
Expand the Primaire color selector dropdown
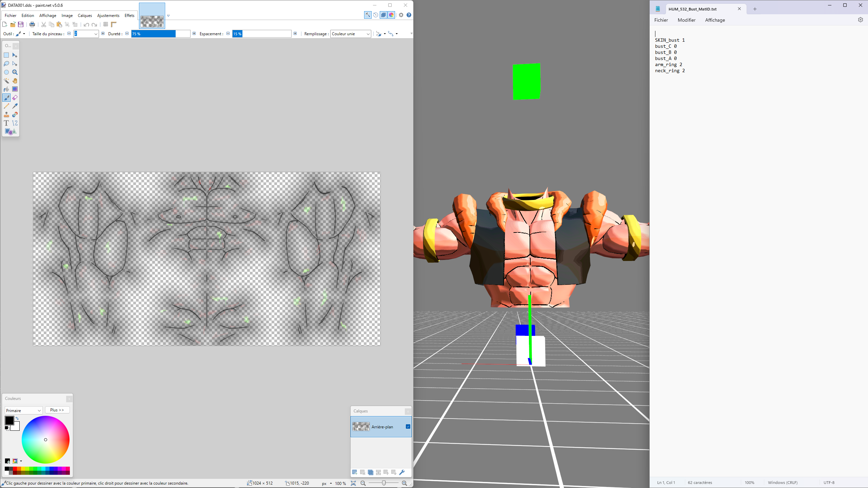[23, 410]
